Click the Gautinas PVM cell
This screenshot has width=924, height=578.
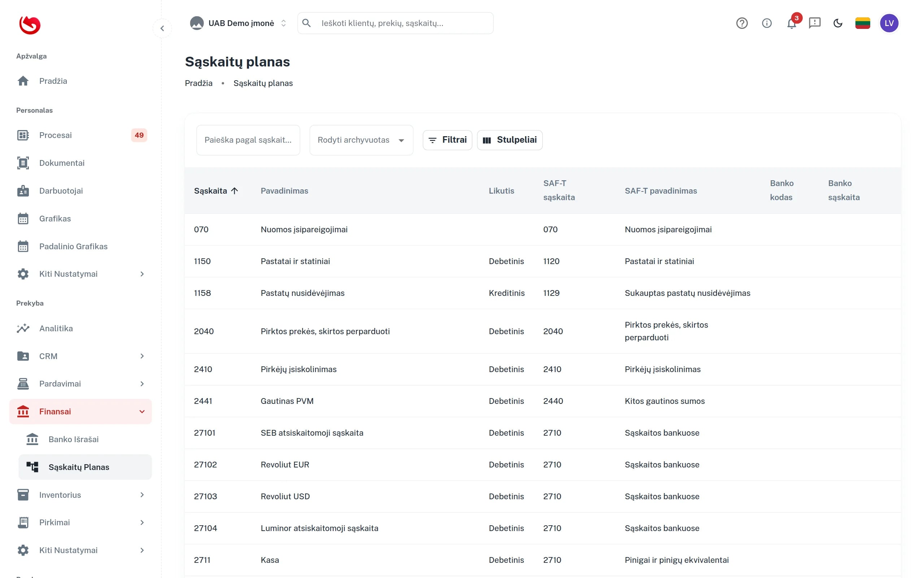287,401
